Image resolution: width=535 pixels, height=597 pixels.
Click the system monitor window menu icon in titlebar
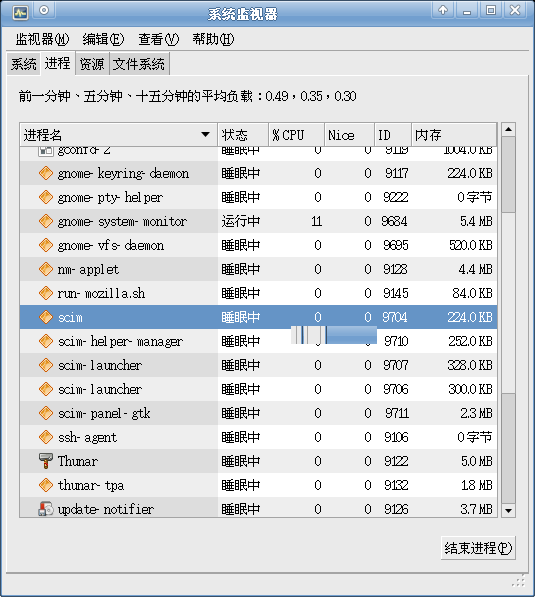pos(21,13)
